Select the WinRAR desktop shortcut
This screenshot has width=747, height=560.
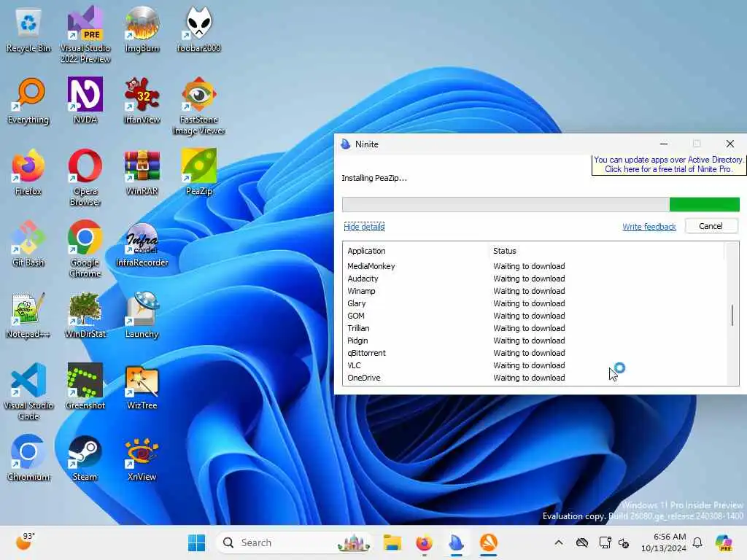(x=142, y=172)
